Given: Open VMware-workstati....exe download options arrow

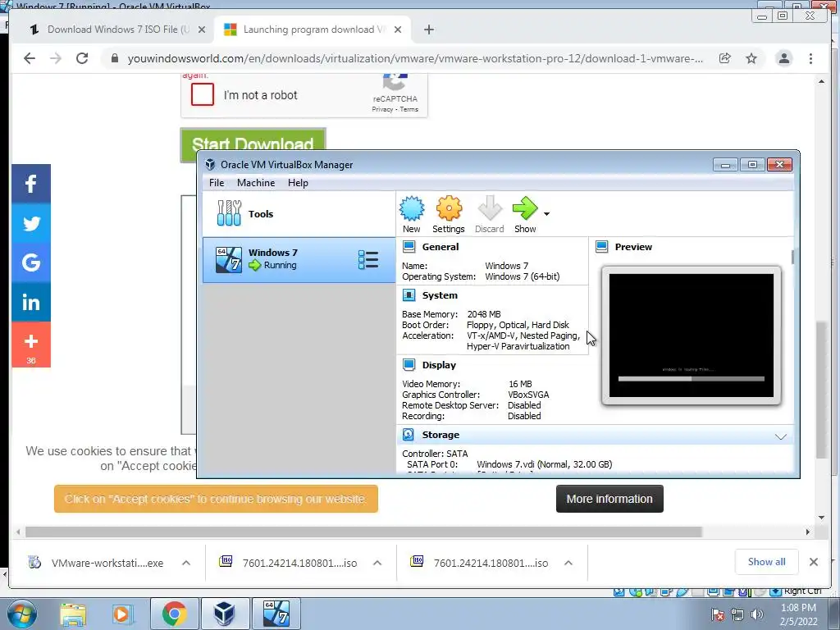Looking at the screenshot, I should 186,563.
